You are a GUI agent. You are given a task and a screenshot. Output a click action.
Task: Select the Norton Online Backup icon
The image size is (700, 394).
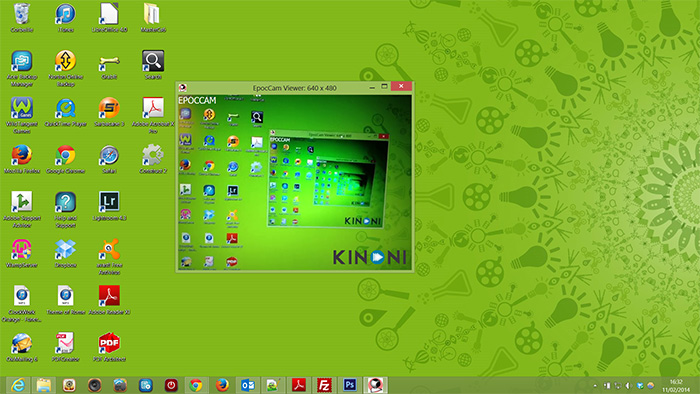coord(66,67)
